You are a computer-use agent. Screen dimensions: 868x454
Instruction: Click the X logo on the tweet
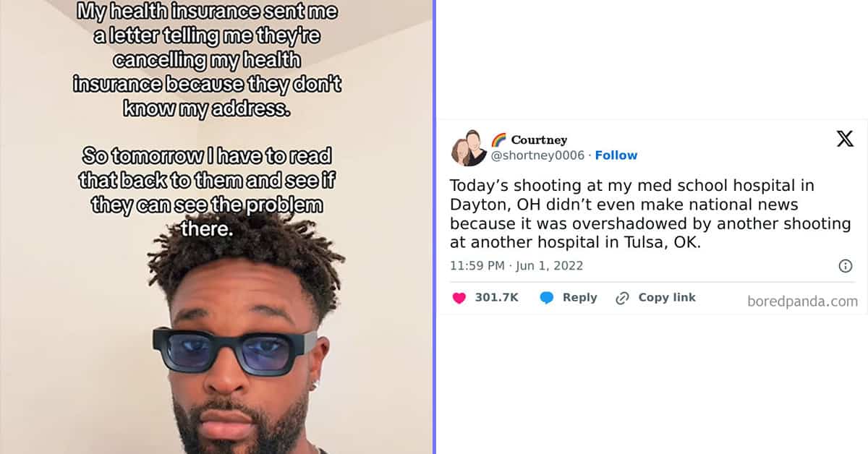845,139
